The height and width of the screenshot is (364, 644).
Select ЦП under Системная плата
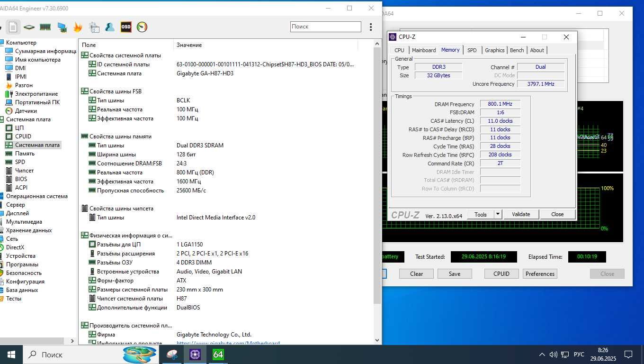point(19,128)
